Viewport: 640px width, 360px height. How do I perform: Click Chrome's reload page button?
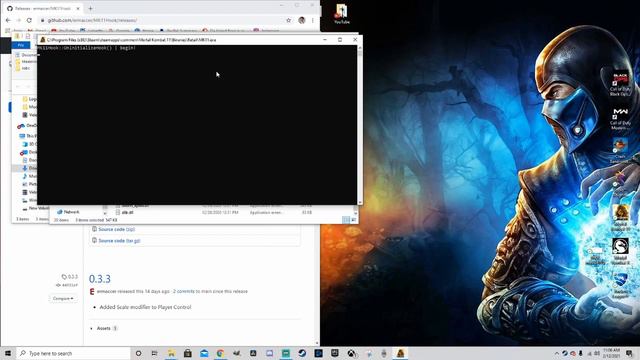(x=29, y=20)
